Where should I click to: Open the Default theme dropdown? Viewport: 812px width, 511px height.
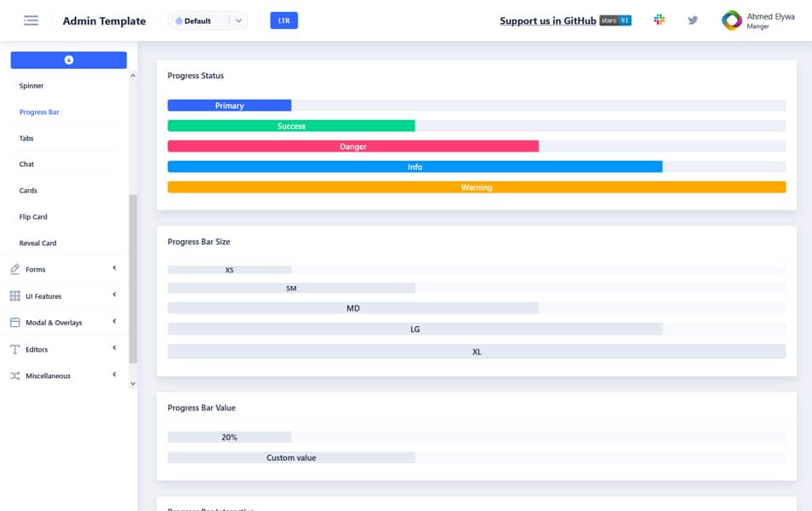(x=207, y=20)
